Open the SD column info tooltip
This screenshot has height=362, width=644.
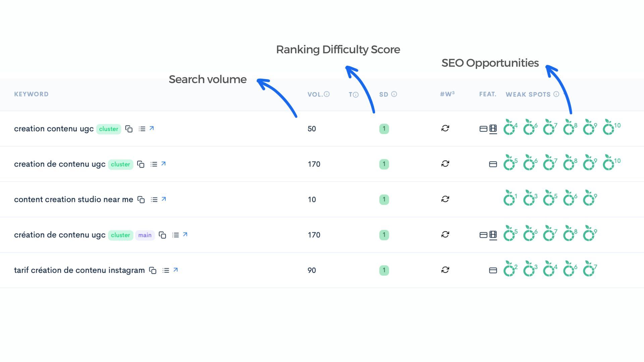[394, 94]
